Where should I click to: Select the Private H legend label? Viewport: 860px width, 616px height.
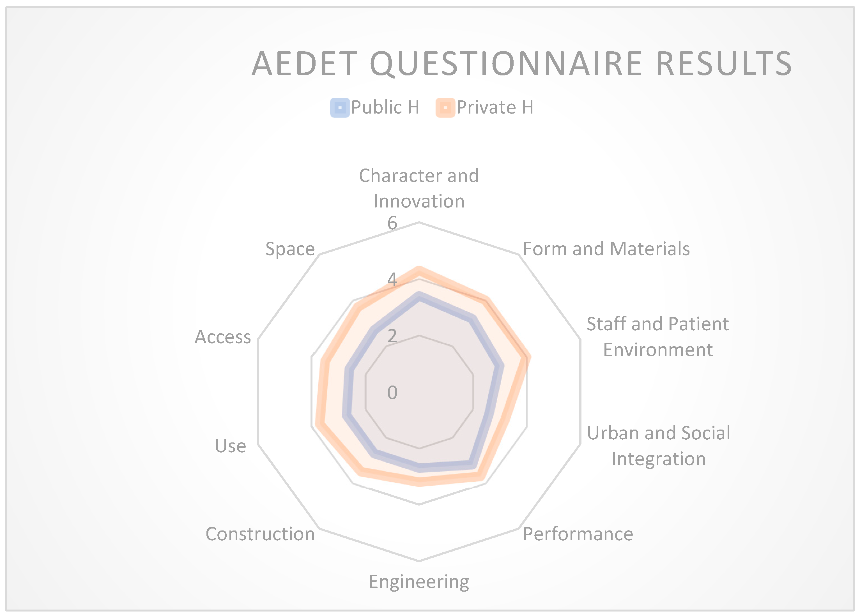pos(495,107)
